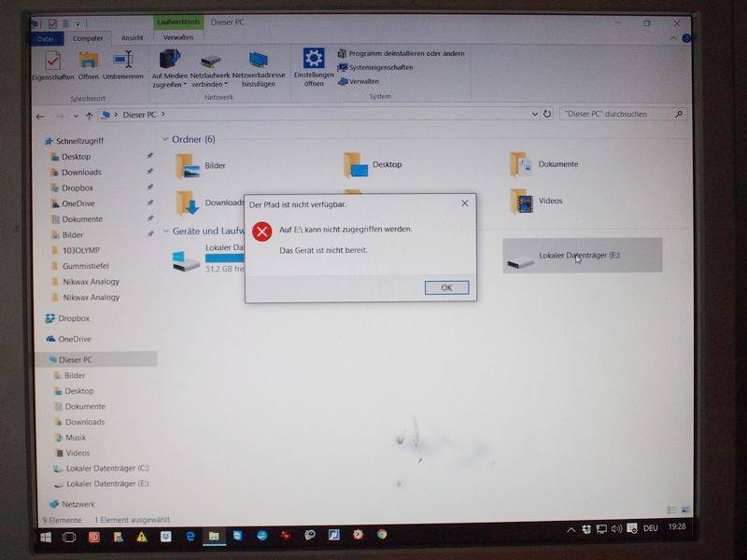Open the Chrome icon in the taskbar
The width and height of the screenshot is (747, 560).
383,536
